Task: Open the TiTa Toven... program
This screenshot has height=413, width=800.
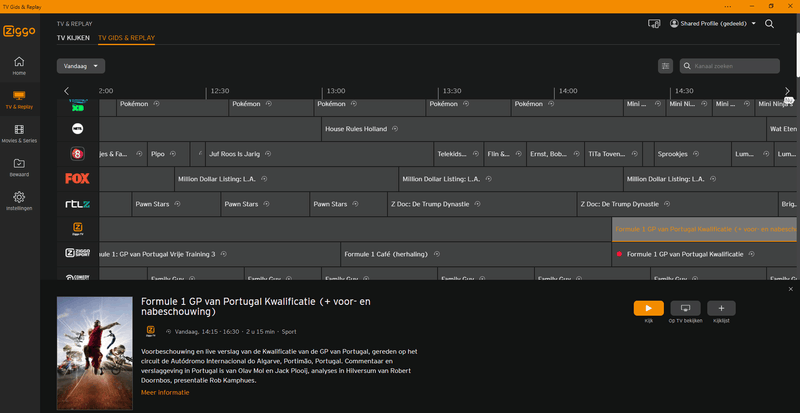Action: pyautogui.click(x=613, y=154)
